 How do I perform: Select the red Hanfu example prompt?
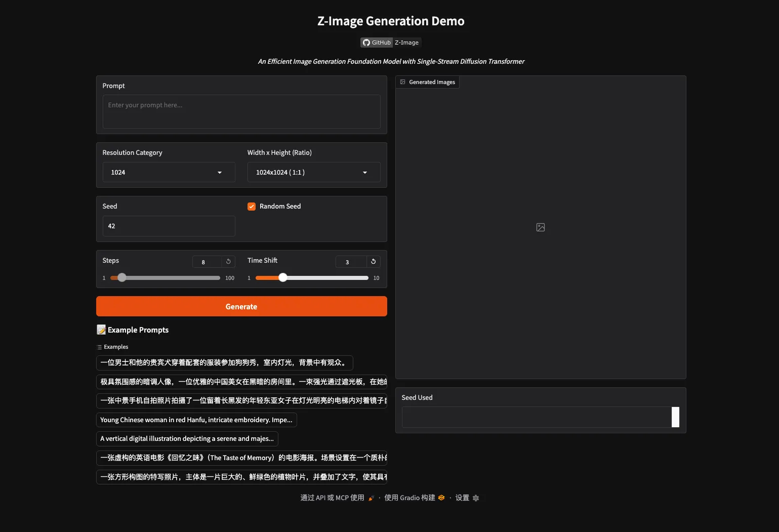coord(196,420)
